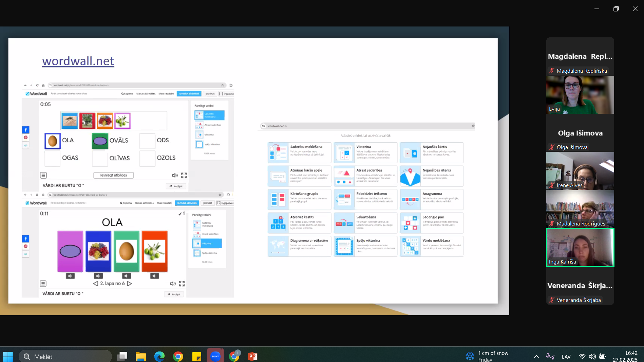The image size is (644, 362).
Task: Click the Task View icon
Action: (x=122, y=356)
